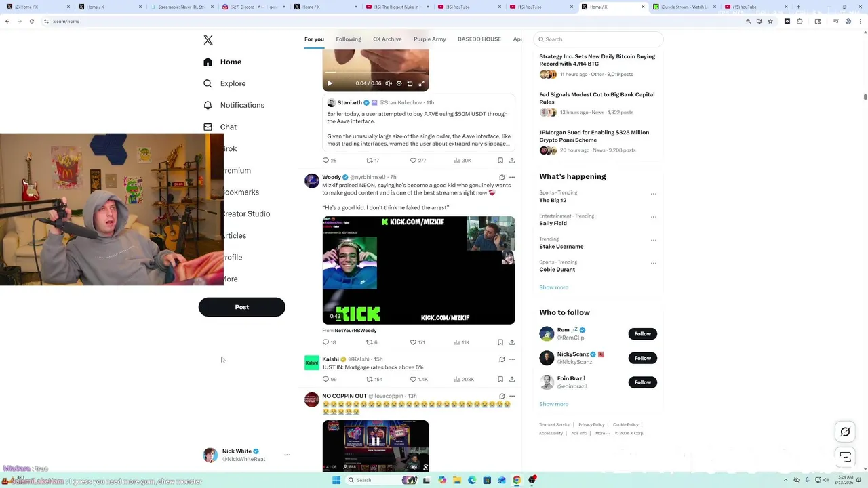Open Kalshi post more options menu

tap(512, 359)
